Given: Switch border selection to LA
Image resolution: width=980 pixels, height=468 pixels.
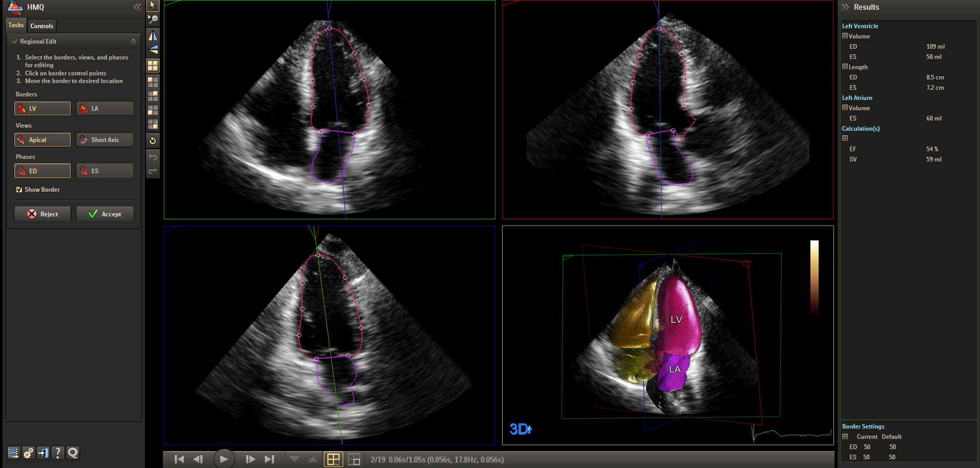Looking at the screenshot, I should (x=105, y=109).
